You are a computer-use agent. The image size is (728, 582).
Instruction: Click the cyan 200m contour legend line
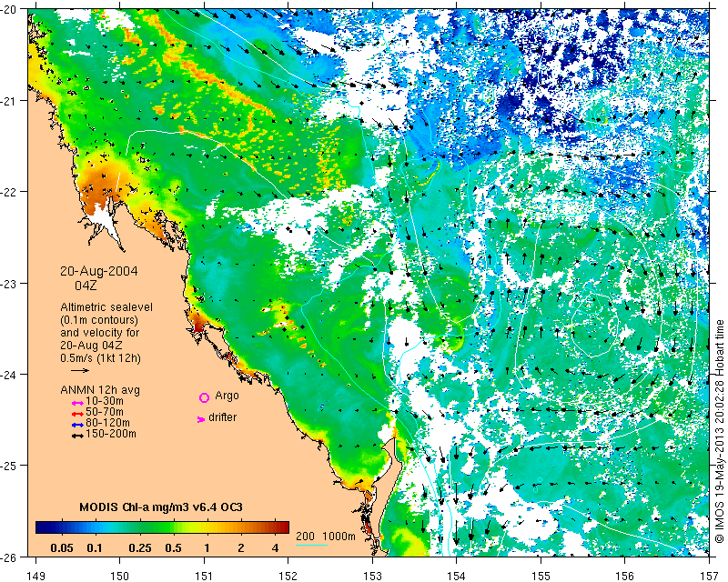311,545
